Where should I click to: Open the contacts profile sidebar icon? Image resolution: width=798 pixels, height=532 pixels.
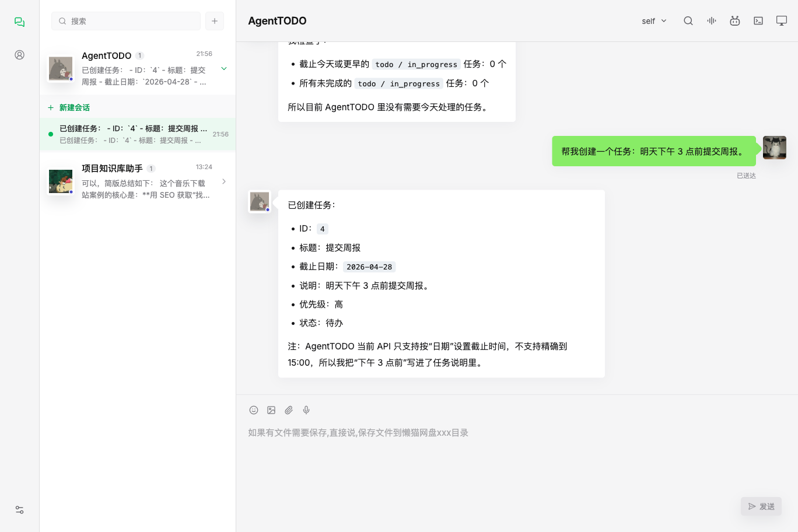(19, 55)
